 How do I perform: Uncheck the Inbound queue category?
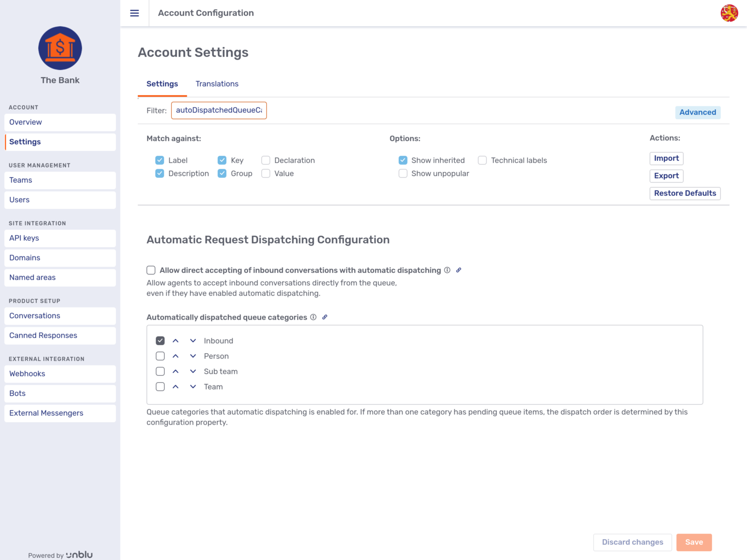point(160,340)
